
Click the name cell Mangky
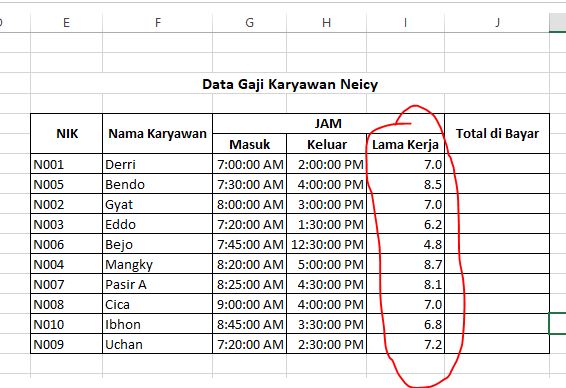tap(158, 264)
